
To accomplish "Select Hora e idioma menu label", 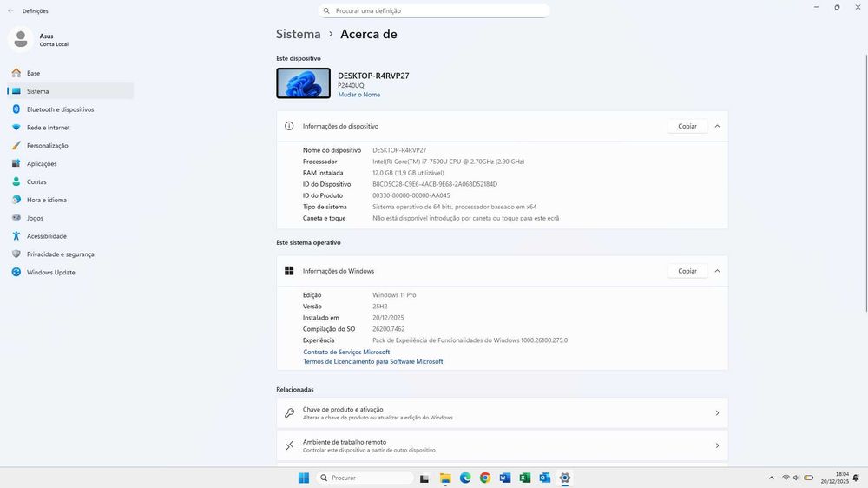I will pyautogui.click(x=47, y=200).
